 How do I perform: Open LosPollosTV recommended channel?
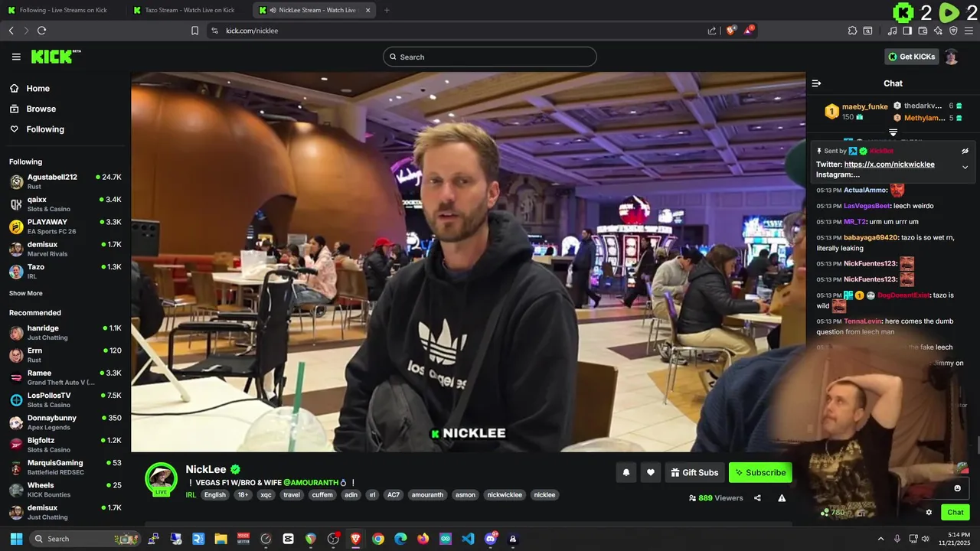click(x=65, y=399)
